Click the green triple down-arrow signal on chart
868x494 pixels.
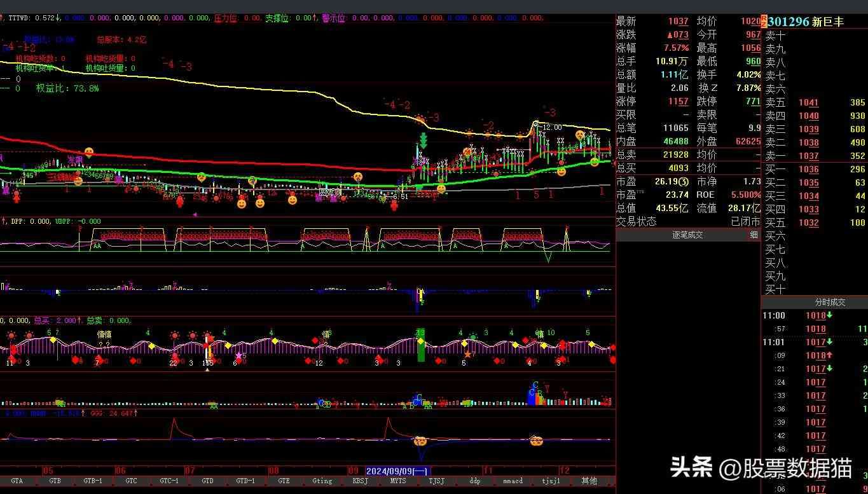tap(423, 141)
